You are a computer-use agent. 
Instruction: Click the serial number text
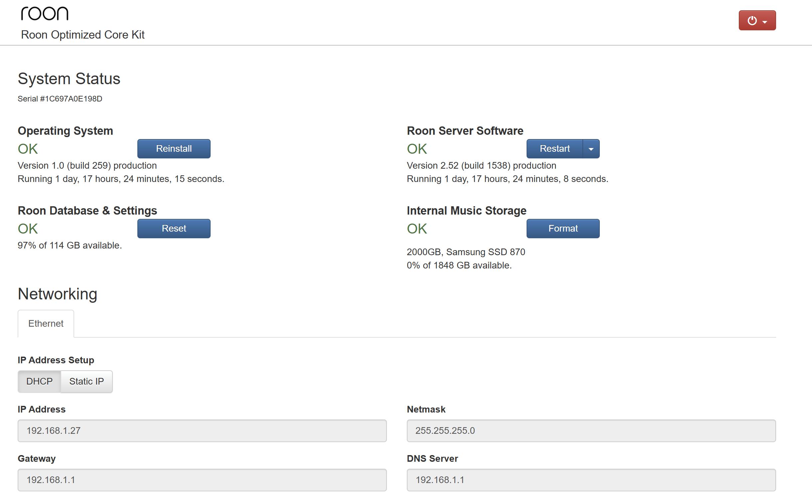(60, 99)
